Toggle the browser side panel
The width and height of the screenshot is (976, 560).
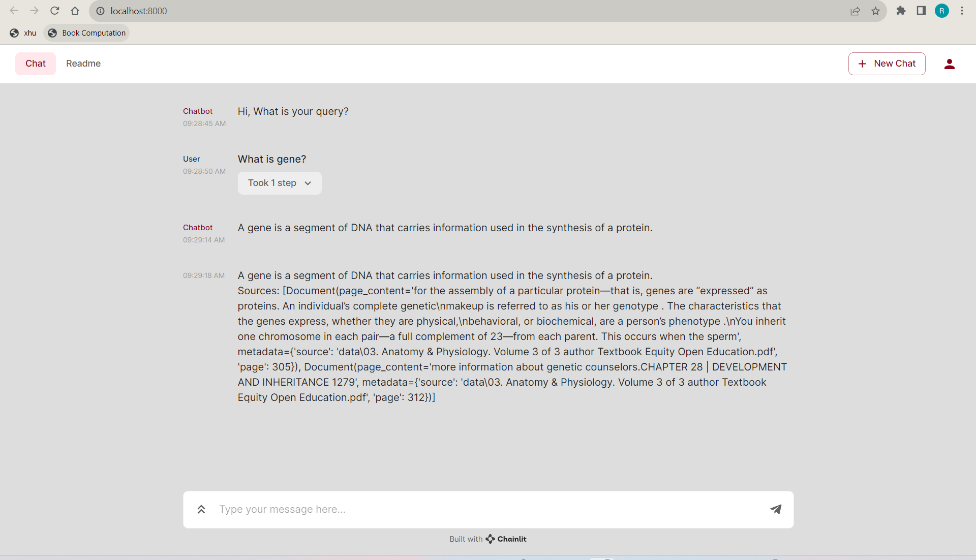pyautogui.click(x=921, y=11)
